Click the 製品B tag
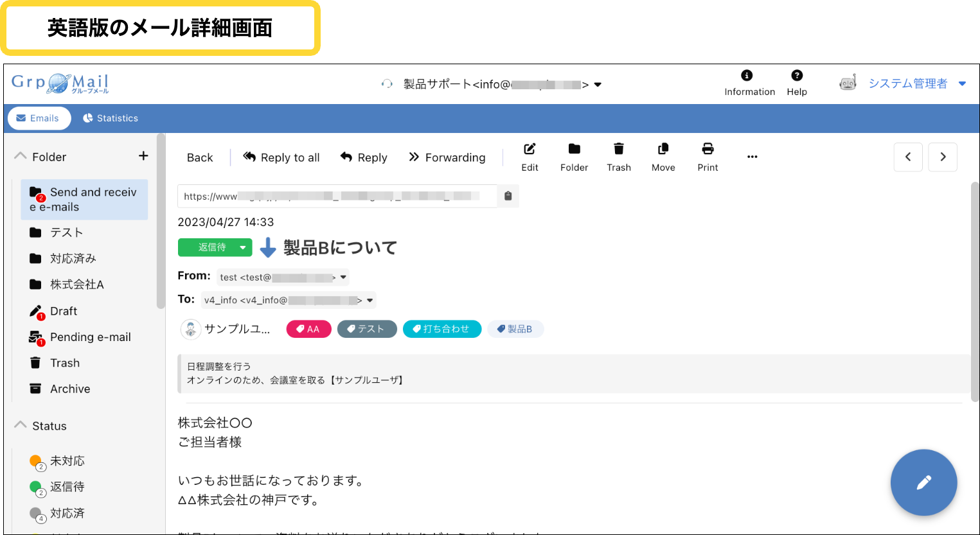This screenshot has height=535, width=980. [515, 329]
